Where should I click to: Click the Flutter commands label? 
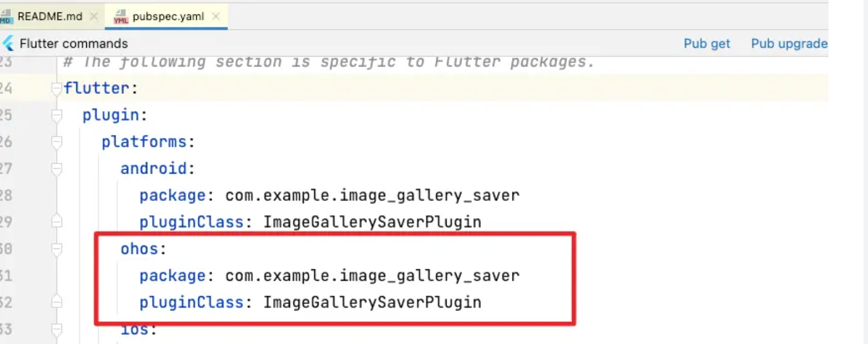click(x=74, y=43)
